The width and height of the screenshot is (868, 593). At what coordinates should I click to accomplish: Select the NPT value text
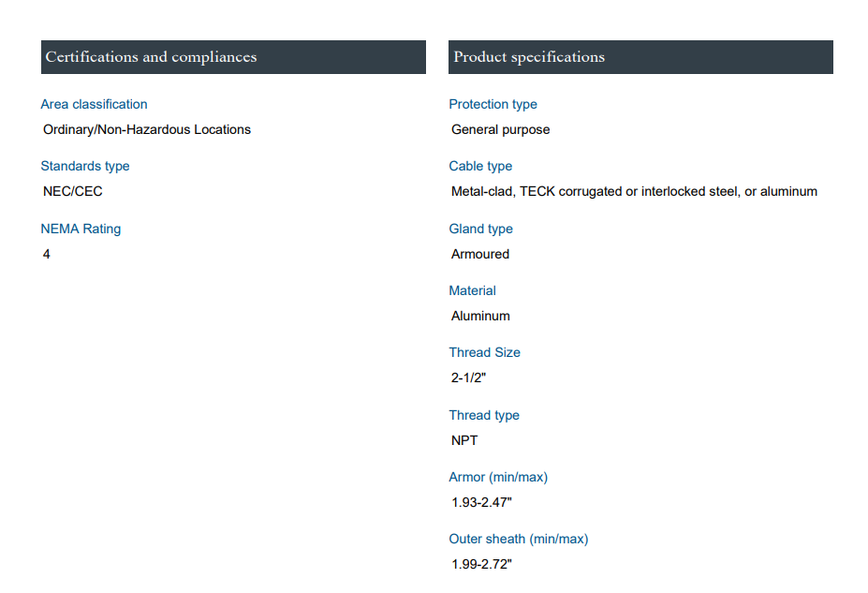[464, 440]
